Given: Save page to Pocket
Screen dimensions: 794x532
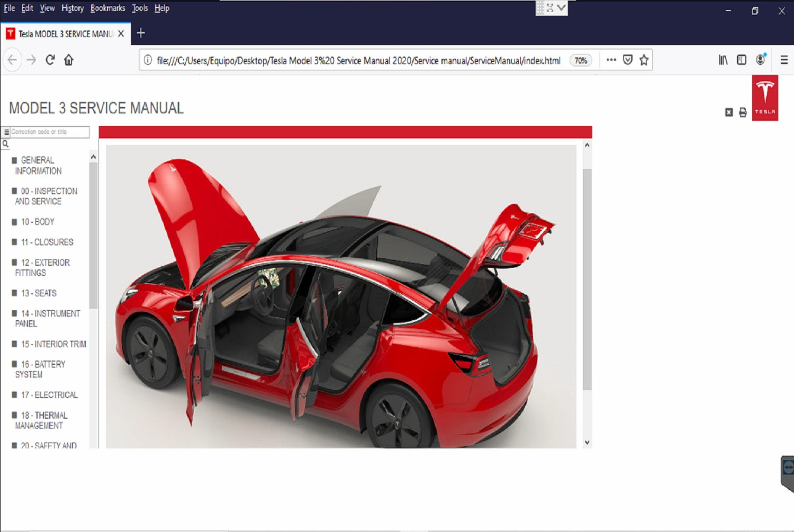Looking at the screenshot, I should pyautogui.click(x=628, y=60).
